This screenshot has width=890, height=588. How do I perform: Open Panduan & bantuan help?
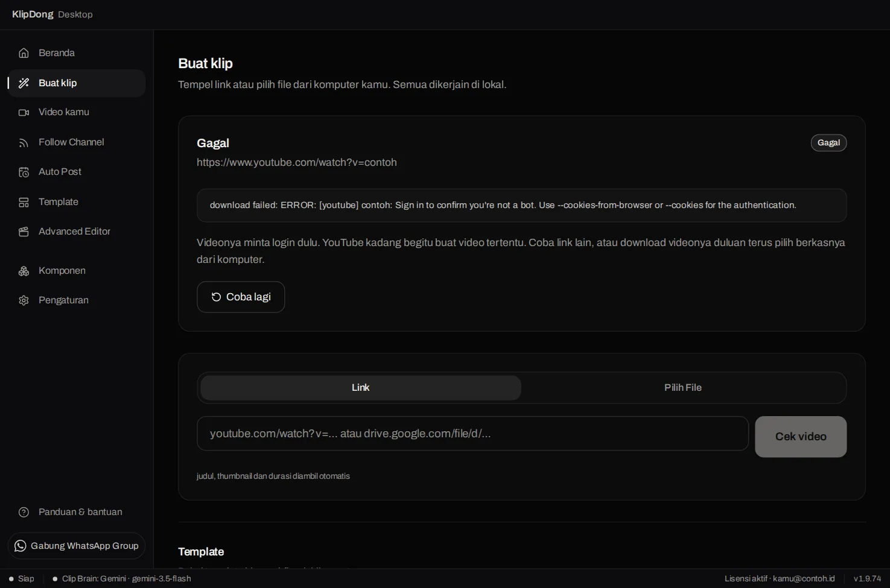[77, 512]
